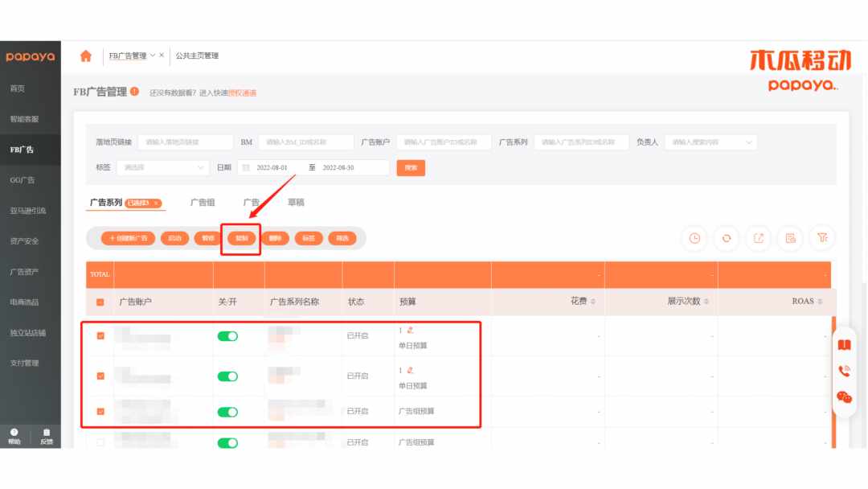This screenshot has height=489, width=868.
Task: Select GG广告 in the sidebar
Action: pyautogui.click(x=23, y=180)
